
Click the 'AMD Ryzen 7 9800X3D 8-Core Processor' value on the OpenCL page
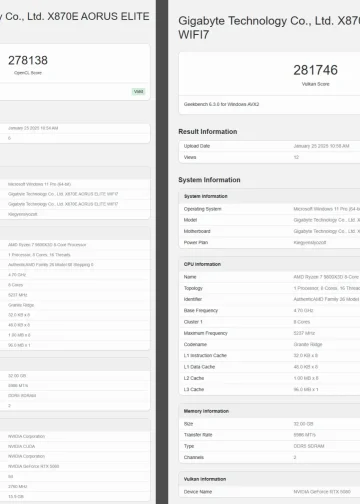(47, 245)
